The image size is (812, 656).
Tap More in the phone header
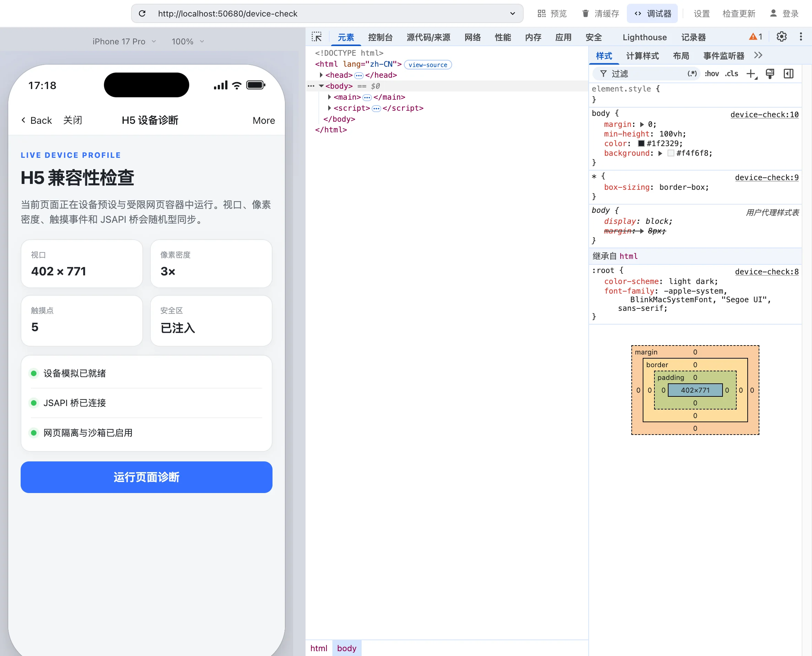pyautogui.click(x=264, y=121)
